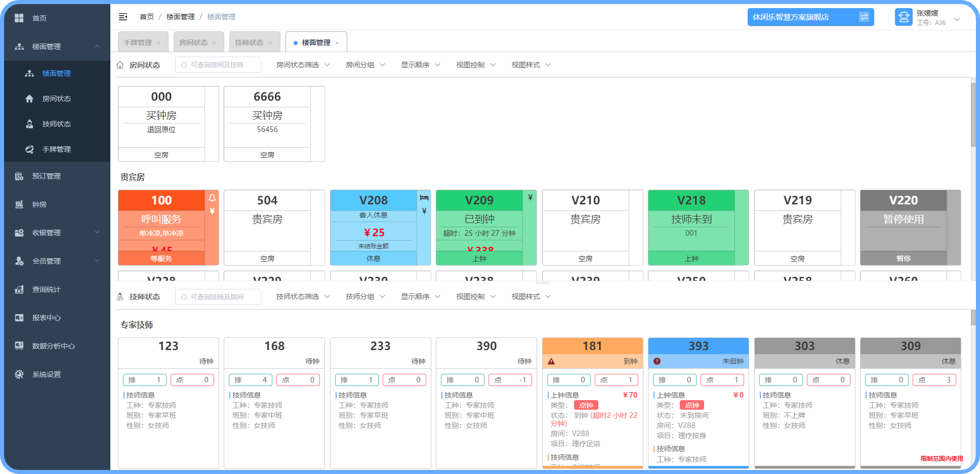Collapse the 楼面管理 sidebar group chevron
The height and width of the screenshot is (474, 980).
[97, 47]
